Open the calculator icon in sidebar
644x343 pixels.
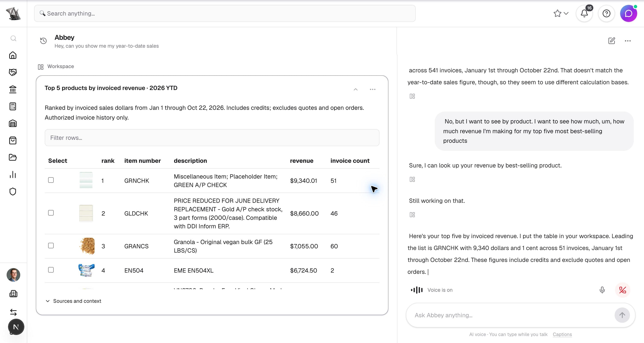(13, 106)
